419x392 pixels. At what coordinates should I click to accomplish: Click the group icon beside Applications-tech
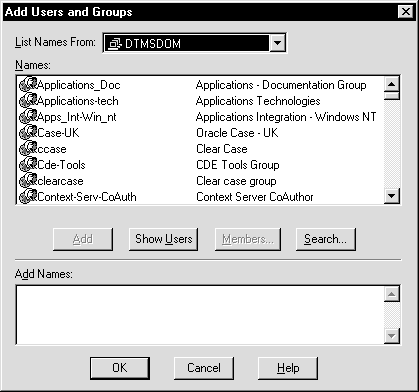click(28, 101)
